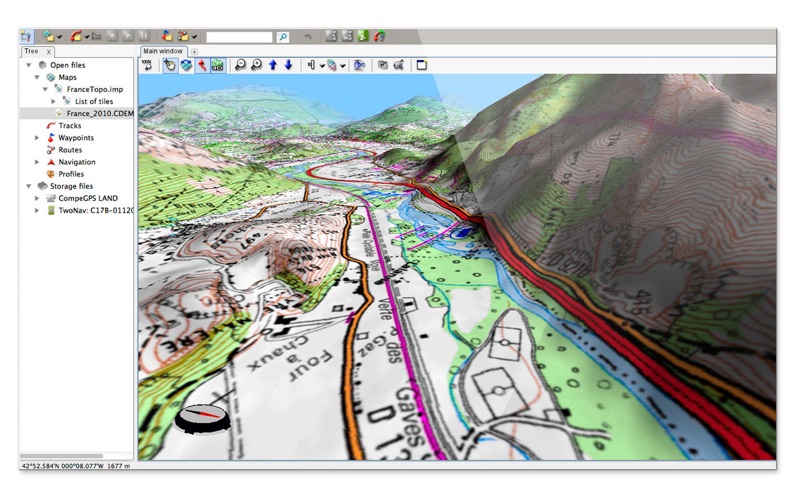Click the flag marker icon in map toolbar
The height and width of the screenshot is (500, 800).
(311, 65)
